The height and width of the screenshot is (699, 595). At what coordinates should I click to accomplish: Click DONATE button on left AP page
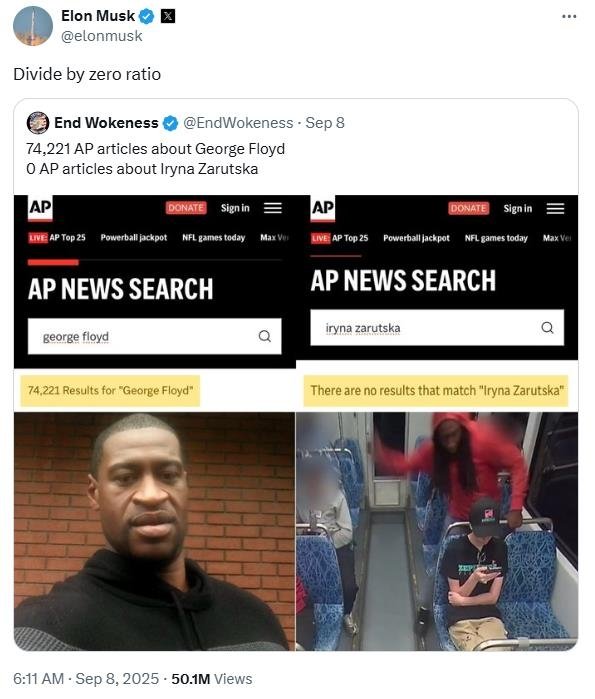186,208
